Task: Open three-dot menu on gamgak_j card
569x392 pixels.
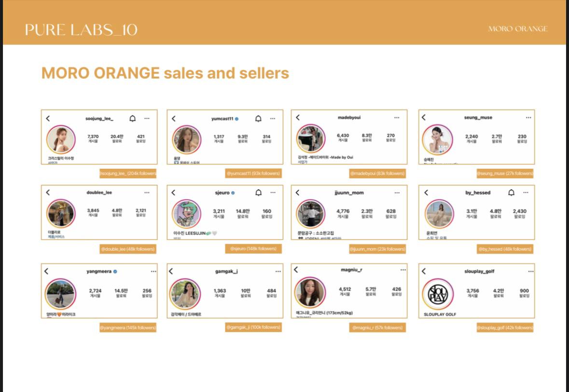Action: (x=278, y=271)
